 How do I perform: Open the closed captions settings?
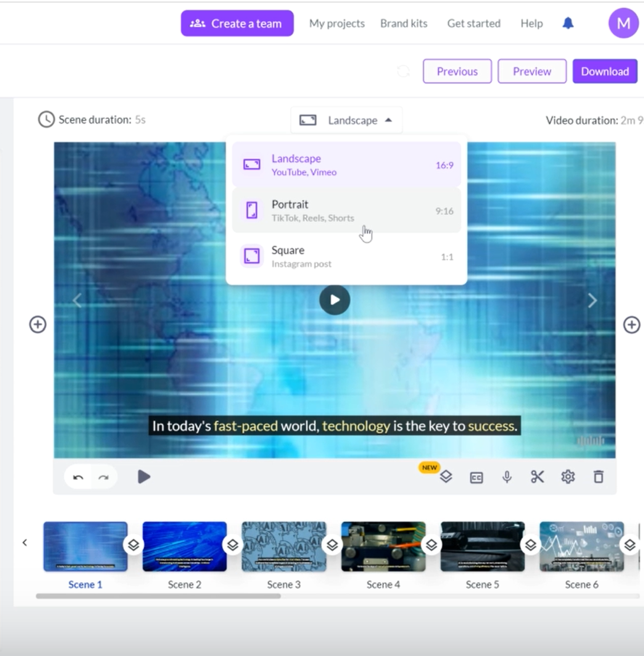(477, 478)
